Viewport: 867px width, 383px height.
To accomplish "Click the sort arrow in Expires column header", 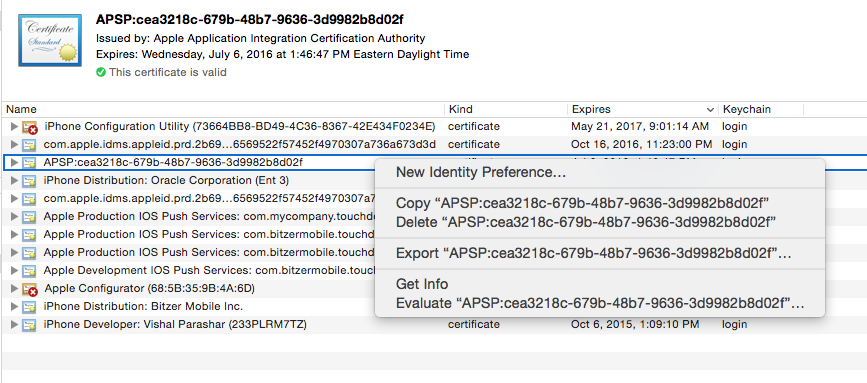I will point(710,109).
